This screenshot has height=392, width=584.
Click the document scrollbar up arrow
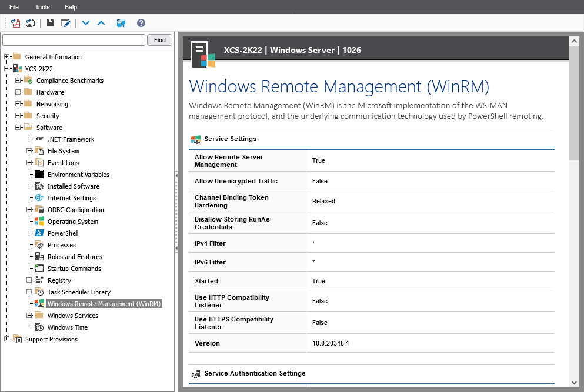(x=574, y=41)
